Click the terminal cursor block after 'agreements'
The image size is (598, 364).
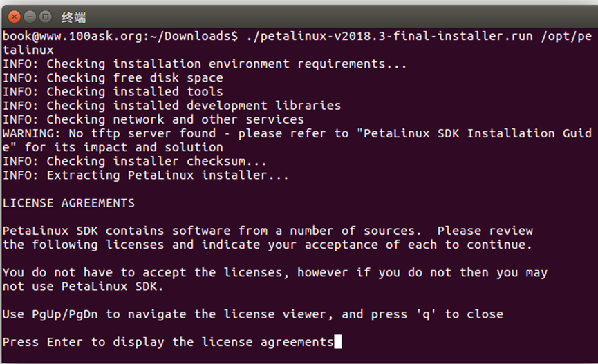[x=338, y=342]
